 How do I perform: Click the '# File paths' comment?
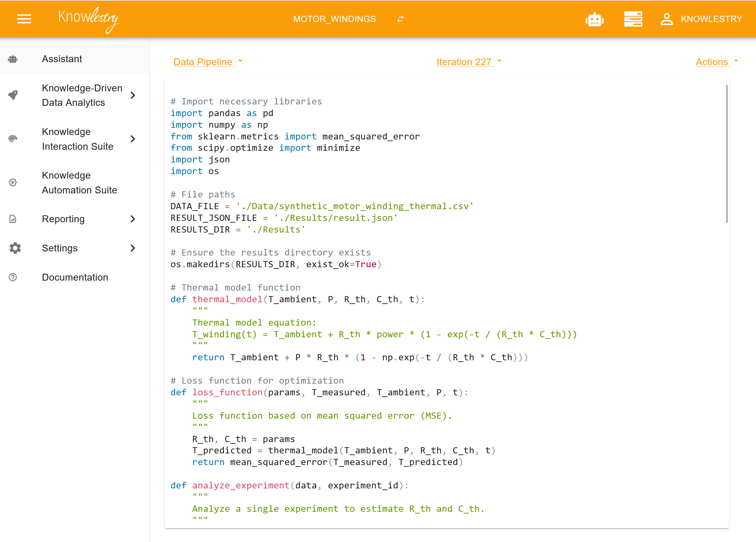pyautogui.click(x=203, y=194)
